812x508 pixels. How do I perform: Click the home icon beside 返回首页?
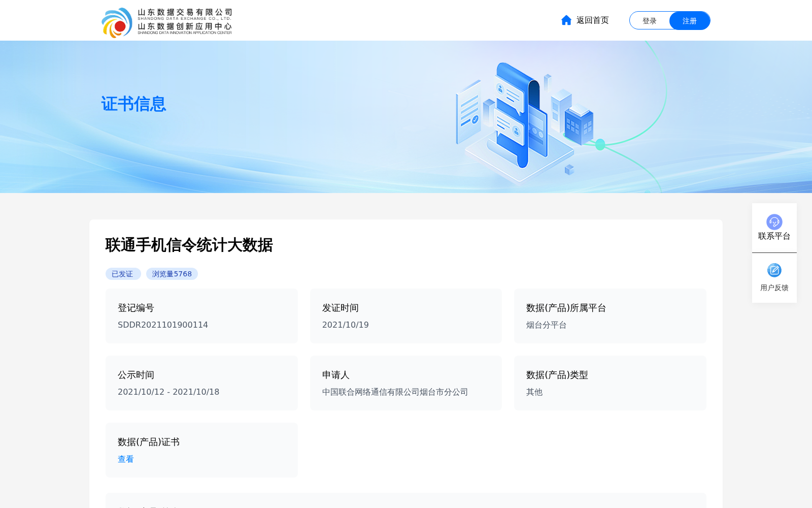[566, 20]
